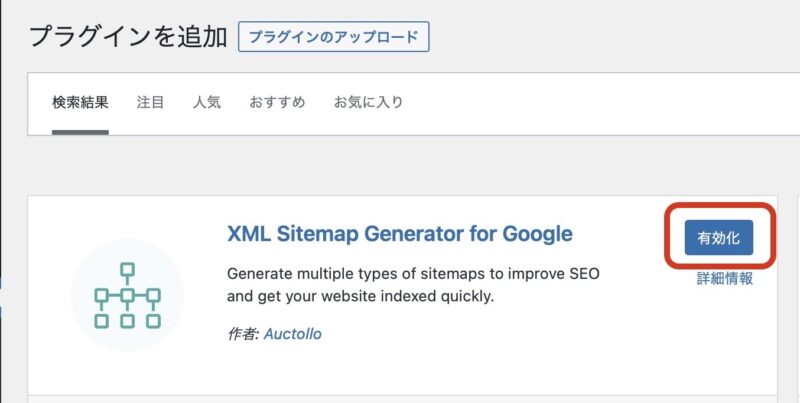Click the プラグインのアップロード button

tap(334, 37)
